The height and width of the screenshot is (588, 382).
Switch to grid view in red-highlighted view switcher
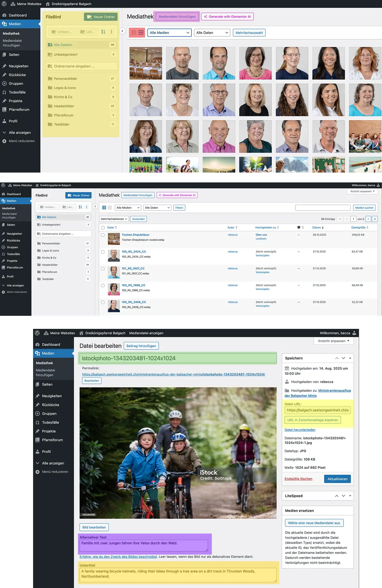(141, 32)
